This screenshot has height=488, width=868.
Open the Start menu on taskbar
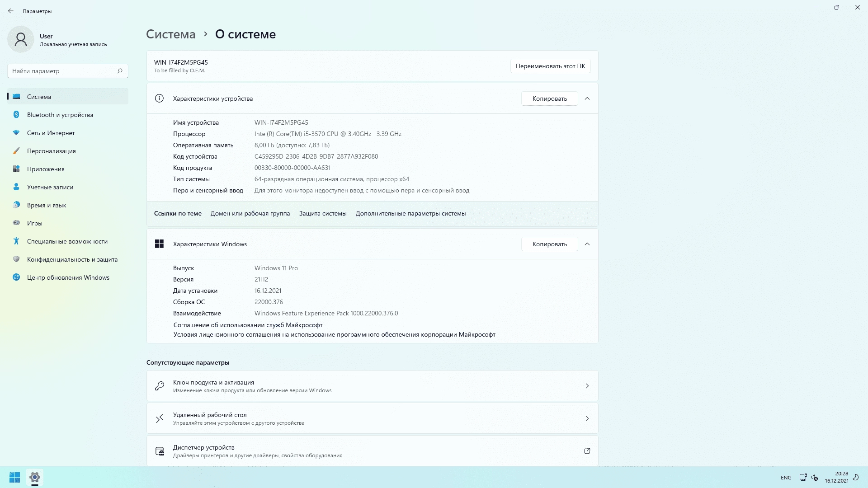[x=14, y=477]
